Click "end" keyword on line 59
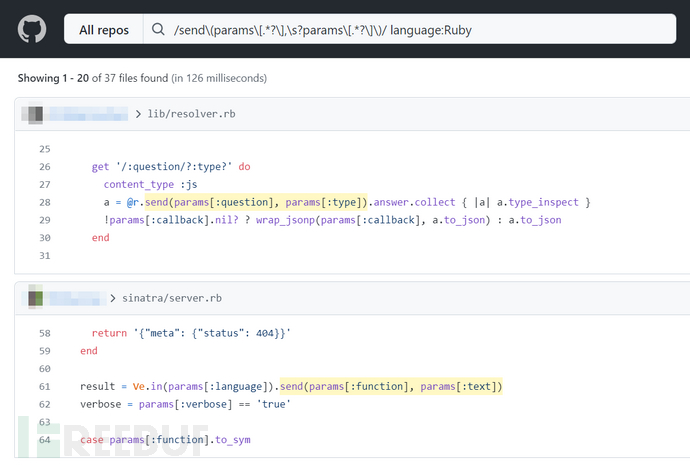This screenshot has height=465, width=690. (x=89, y=351)
